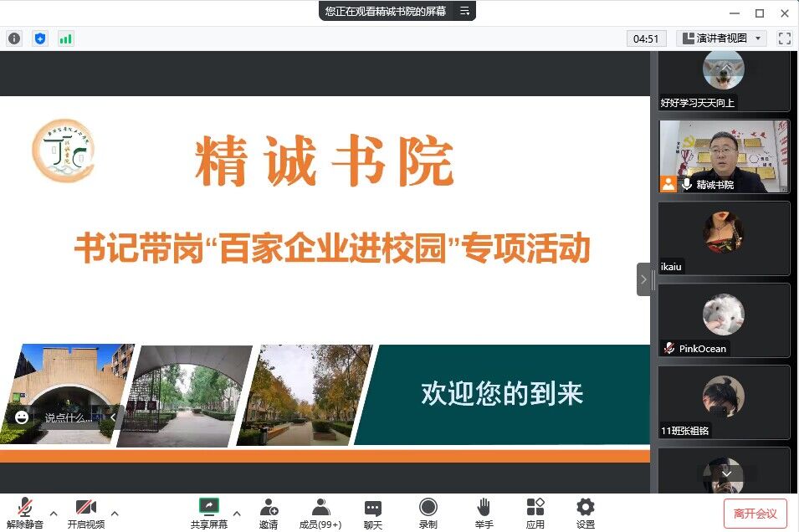Screen dimensions: 799x532
Task: Raise hand with 举手 icon
Action: [x=484, y=513]
